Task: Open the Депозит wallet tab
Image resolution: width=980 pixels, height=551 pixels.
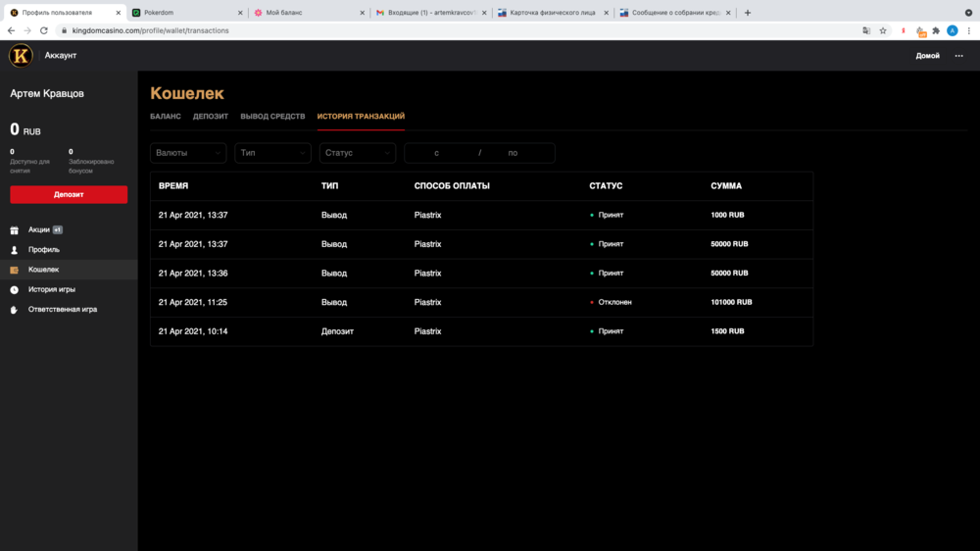Action: (211, 117)
